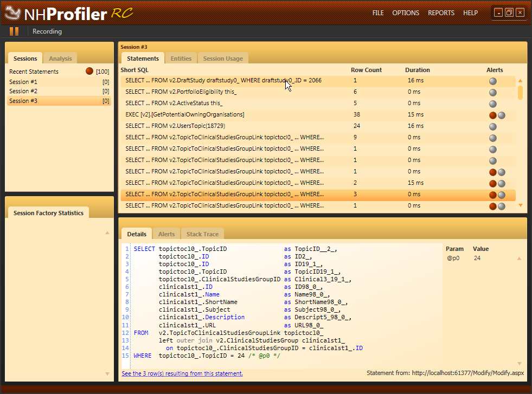Click red alert icon on EXEC GetPotentialOwningOrganisations row
The width and height of the screenshot is (532, 394).
[x=493, y=115]
